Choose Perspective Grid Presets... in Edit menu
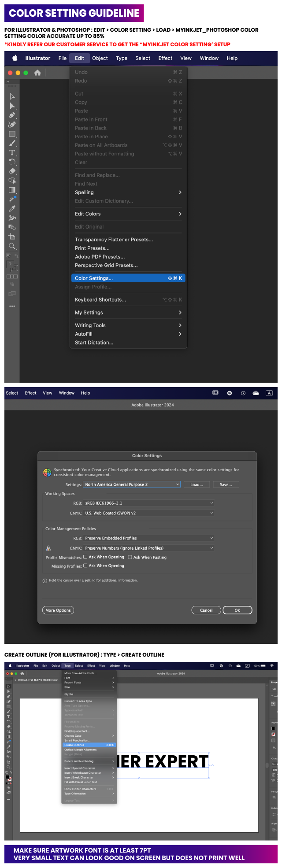The image size is (282, 868). point(128,266)
